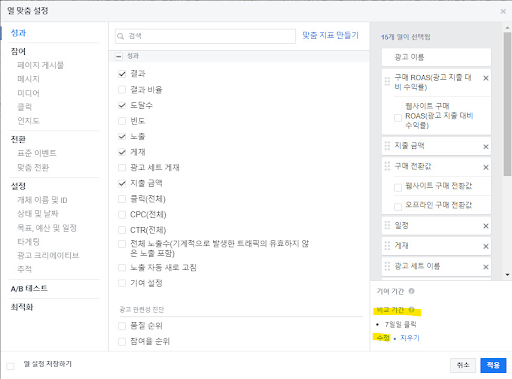Check the 빈도 checkbox
The width and height of the screenshot is (512, 379).
coord(122,121)
